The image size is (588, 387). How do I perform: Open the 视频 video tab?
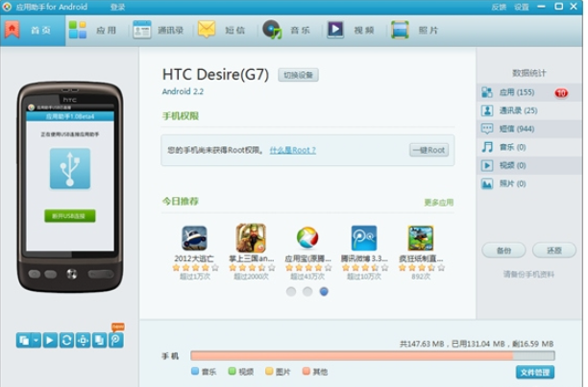click(351, 31)
